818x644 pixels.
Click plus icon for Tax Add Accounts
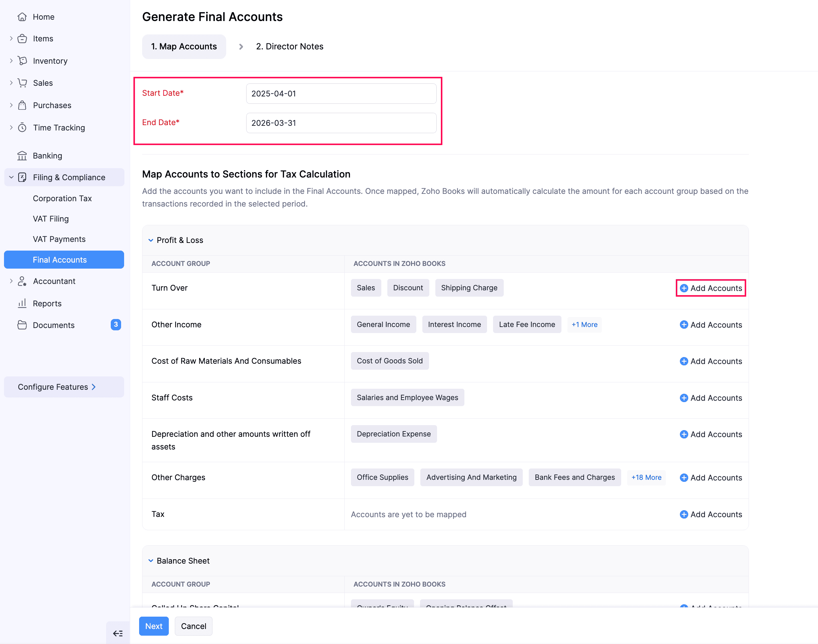click(x=684, y=514)
